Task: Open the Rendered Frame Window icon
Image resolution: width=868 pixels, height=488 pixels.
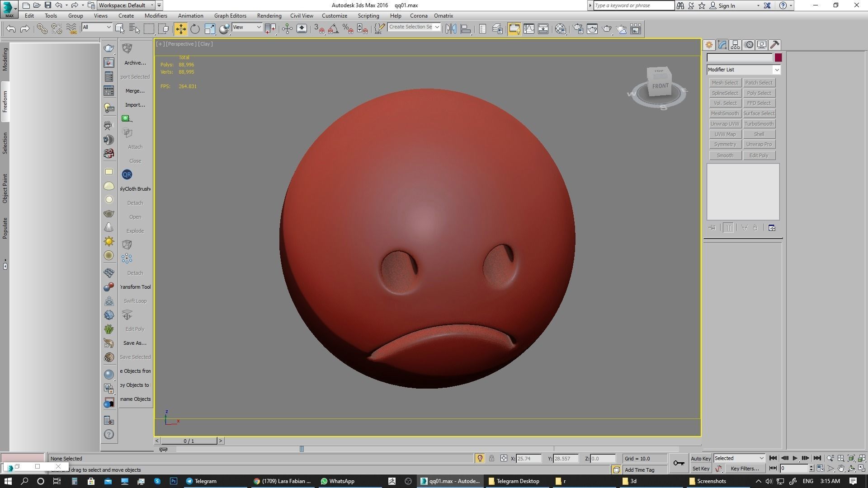Action: point(592,29)
